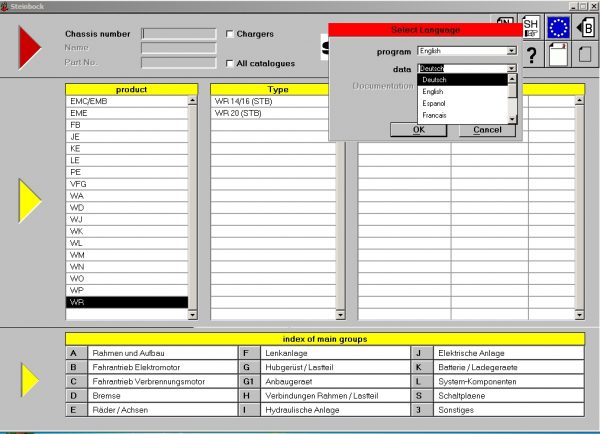Choose Francais from the data language list
600x434 pixels.
tap(463, 115)
